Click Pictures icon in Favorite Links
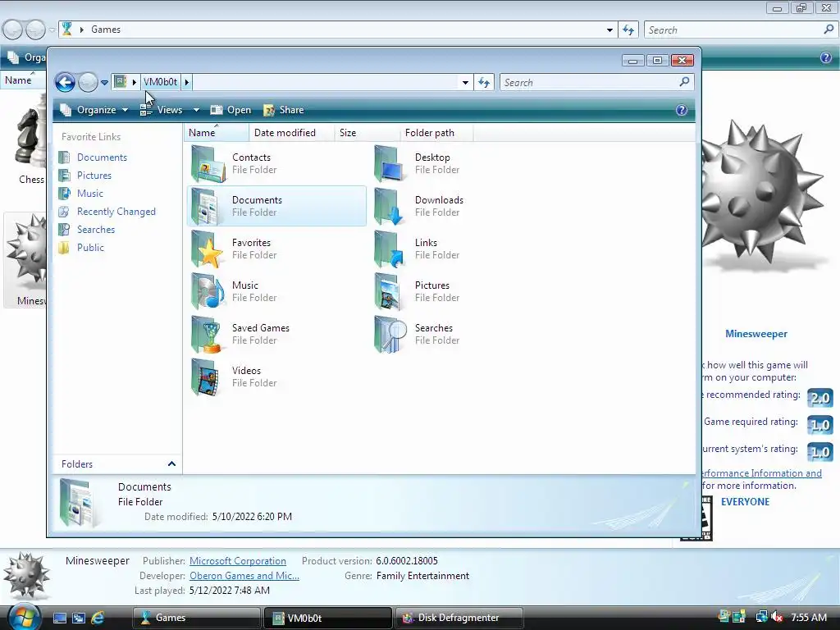840x630 pixels. (64, 176)
